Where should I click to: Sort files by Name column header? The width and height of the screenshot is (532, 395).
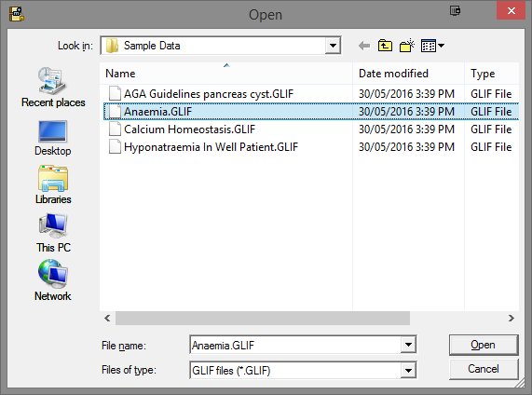pyautogui.click(x=226, y=74)
